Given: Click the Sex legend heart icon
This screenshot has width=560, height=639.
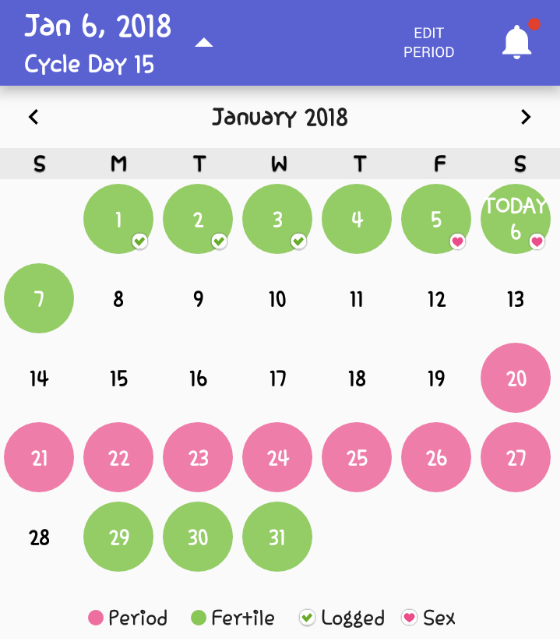Looking at the screenshot, I should click(x=409, y=617).
